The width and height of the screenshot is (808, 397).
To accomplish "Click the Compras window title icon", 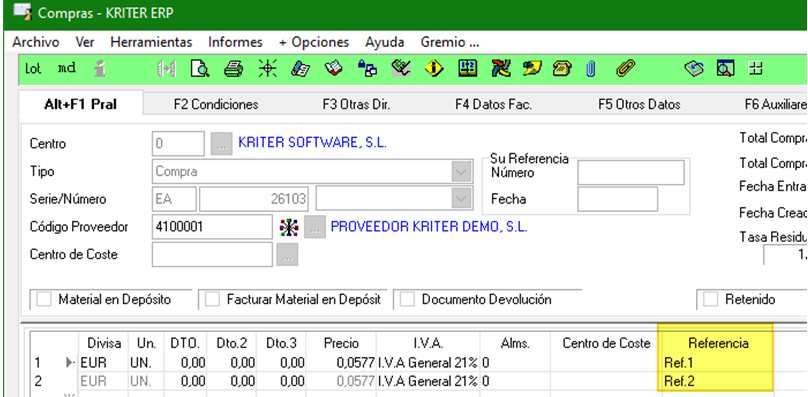I will pos(22,11).
